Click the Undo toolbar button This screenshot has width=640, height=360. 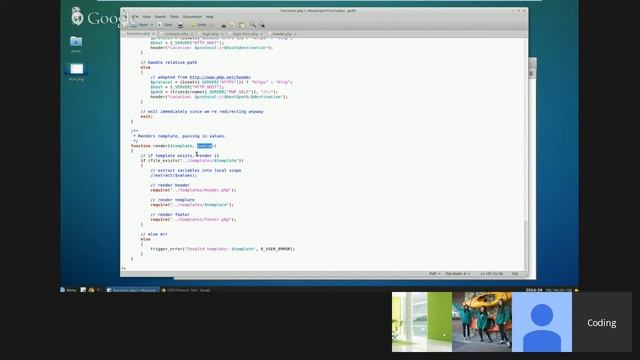(x=198, y=25)
